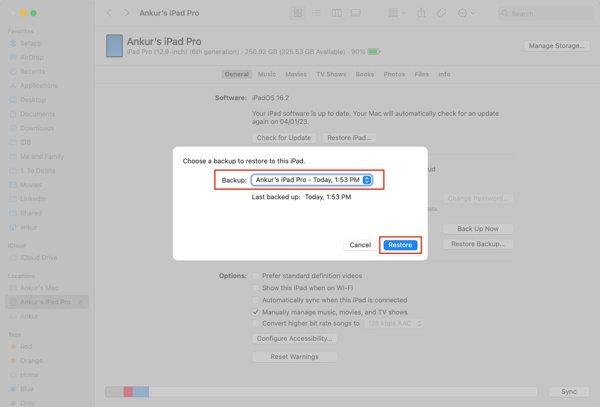Switch to list view in toolbar
600x407 pixels.
pyautogui.click(x=316, y=13)
